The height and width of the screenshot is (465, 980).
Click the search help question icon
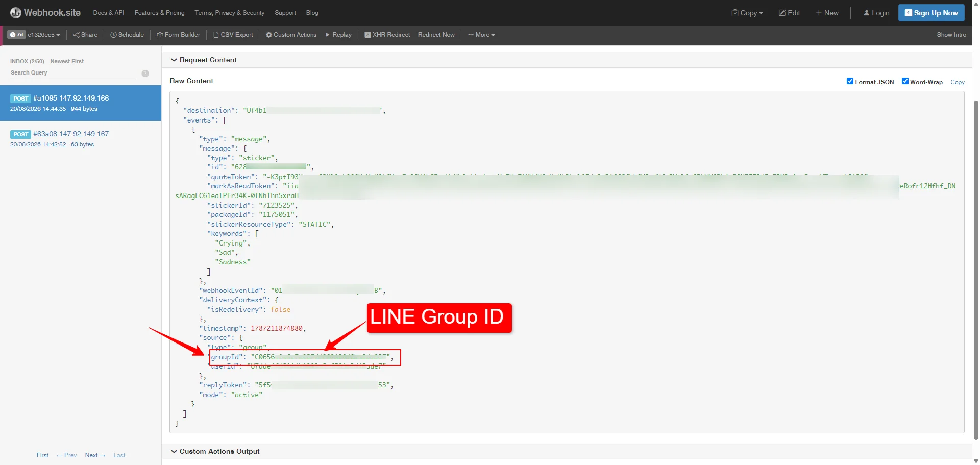pyautogui.click(x=145, y=74)
